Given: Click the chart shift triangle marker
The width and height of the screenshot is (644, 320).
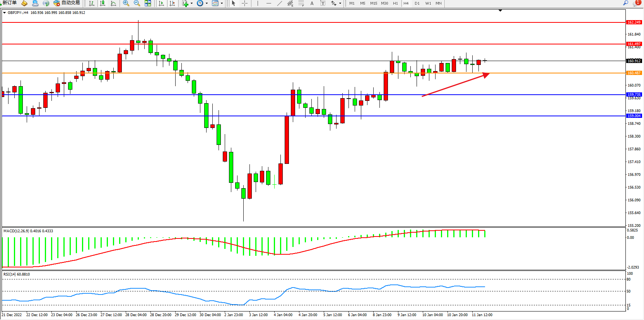Looking at the screenshot, I should pos(500,11).
